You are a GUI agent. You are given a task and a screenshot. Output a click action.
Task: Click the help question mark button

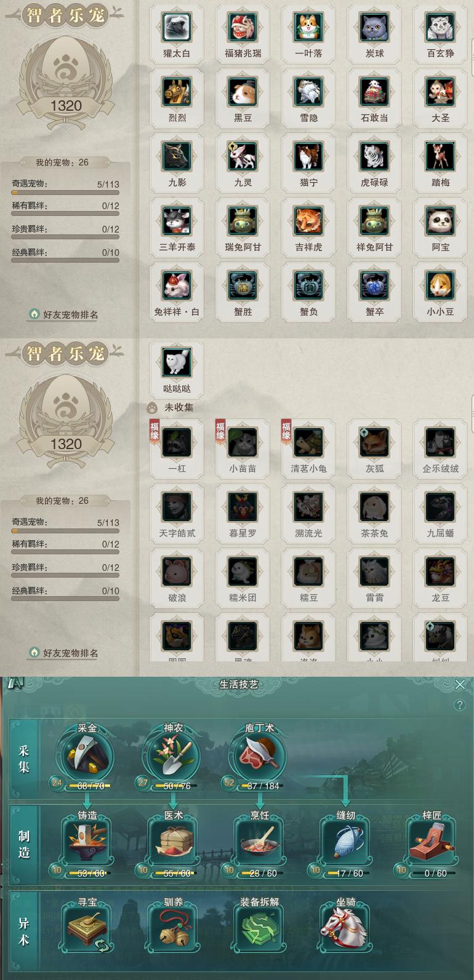tap(460, 705)
